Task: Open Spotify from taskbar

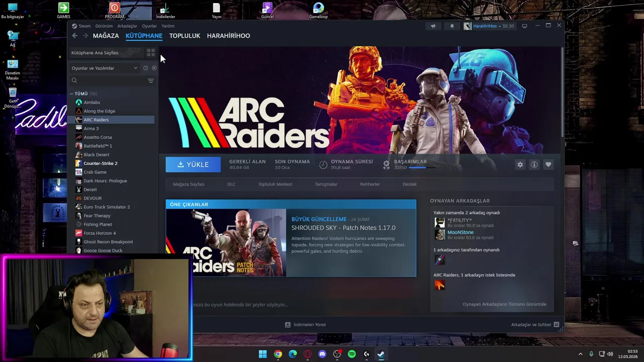Action: pos(352,354)
